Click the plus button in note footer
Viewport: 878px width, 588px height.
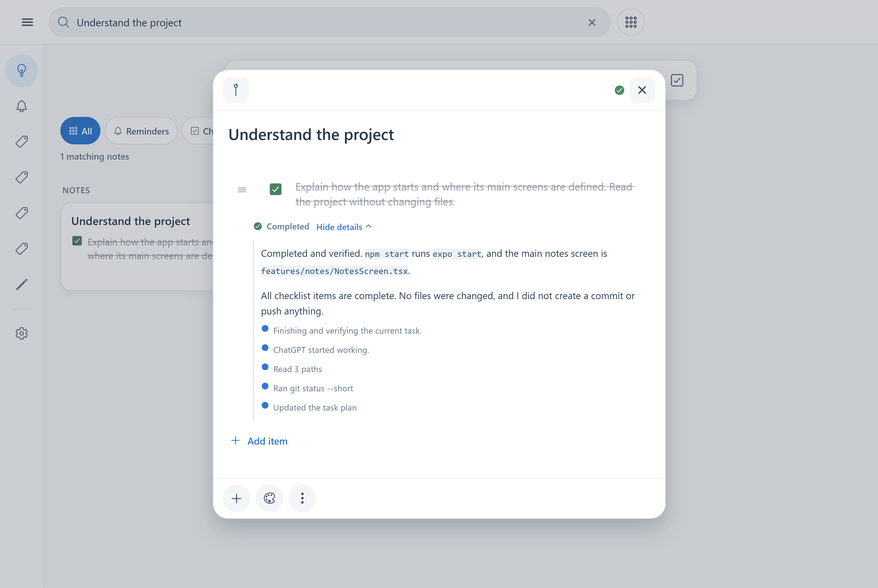click(236, 498)
